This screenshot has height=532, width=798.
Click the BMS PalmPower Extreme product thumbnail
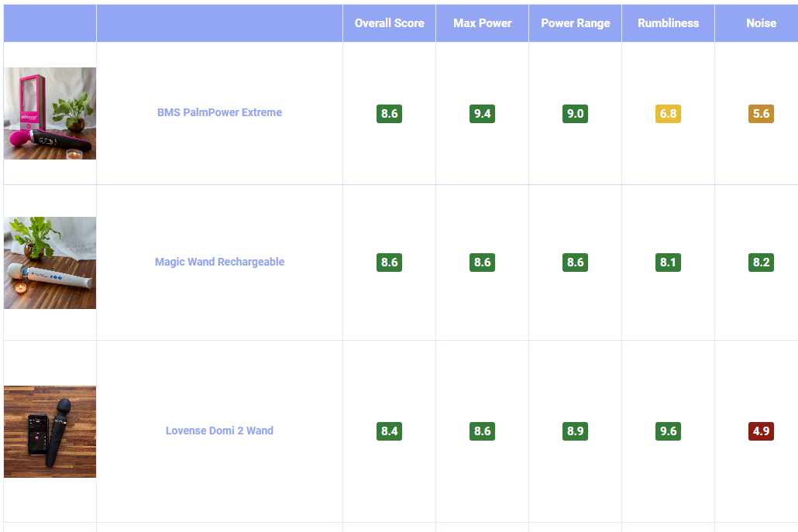50,113
